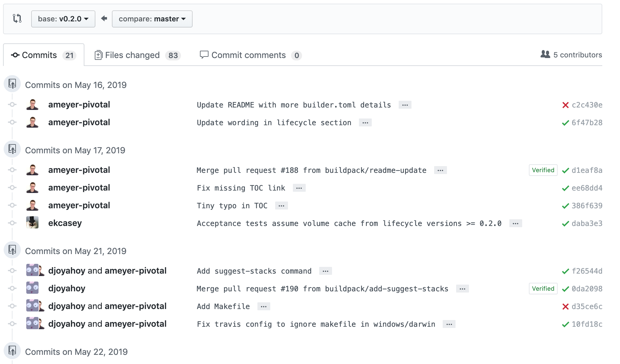Click the red X status icon on commit c2c430e
The image size is (620, 364).
pyautogui.click(x=566, y=104)
